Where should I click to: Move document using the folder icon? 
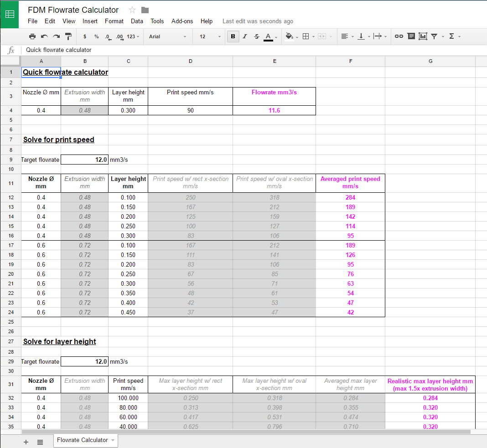[x=145, y=10]
